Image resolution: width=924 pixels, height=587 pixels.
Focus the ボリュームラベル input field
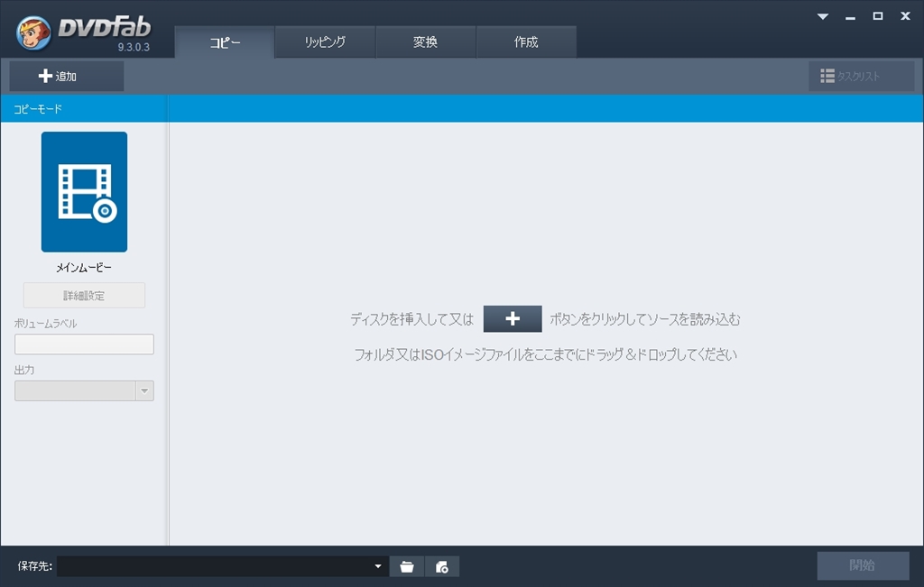(84, 344)
